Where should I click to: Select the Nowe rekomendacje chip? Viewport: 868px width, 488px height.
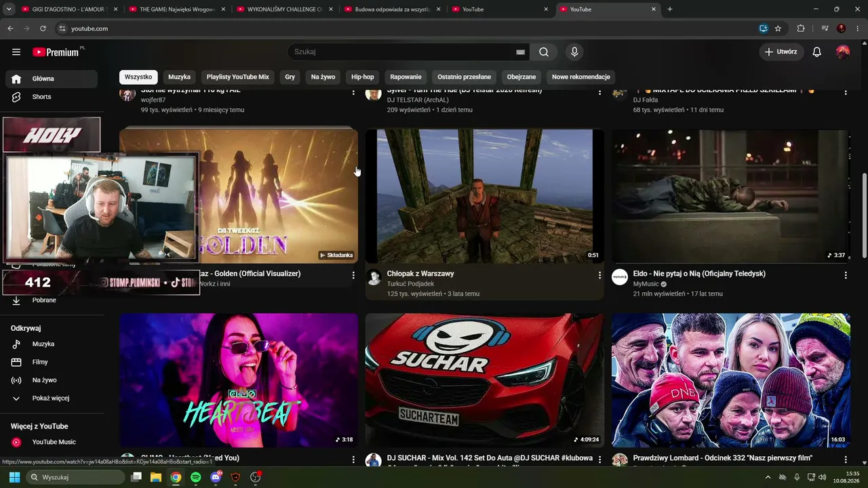click(x=581, y=77)
